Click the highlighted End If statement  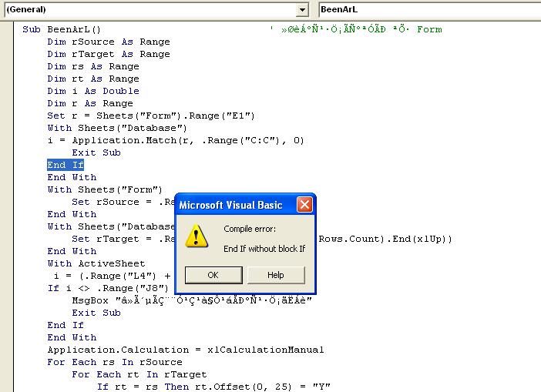click(66, 165)
